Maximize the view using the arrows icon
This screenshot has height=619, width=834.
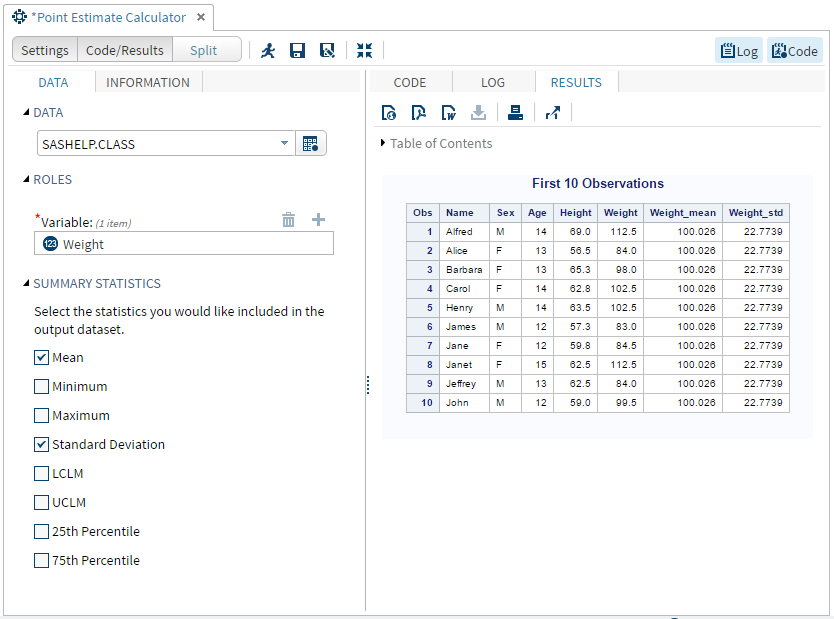click(364, 51)
